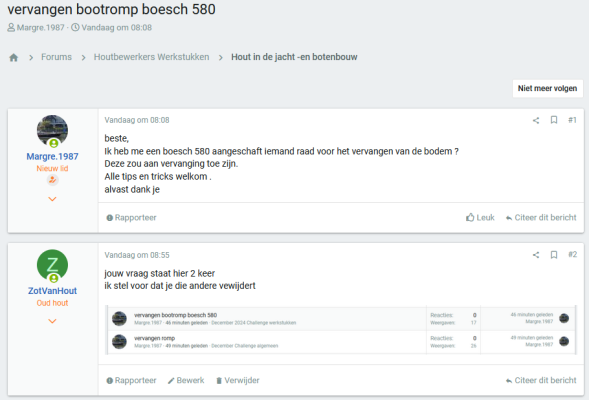Open ZotVanHout green Z avatar

52,265
